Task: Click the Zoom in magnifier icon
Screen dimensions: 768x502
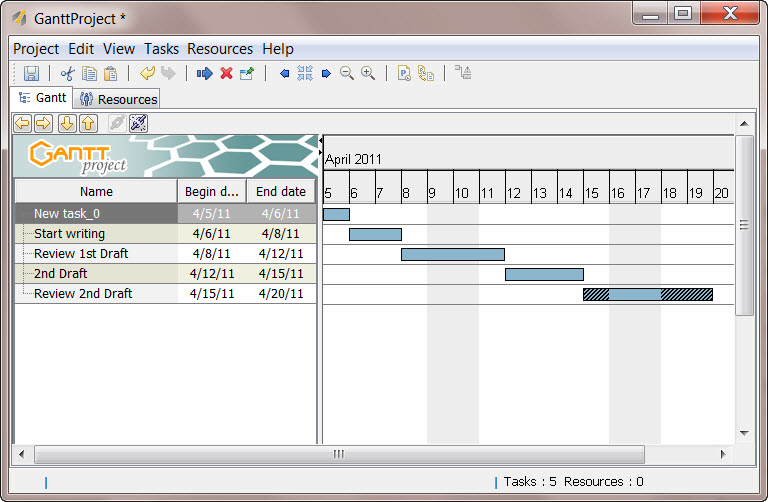Action: coord(368,73)
